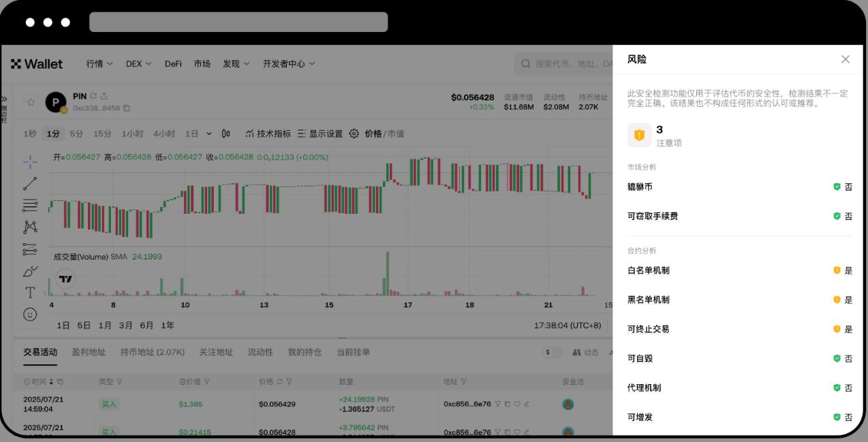868x442 pixels.
Task: Select the brush drawing tool
Action: tap(29, 271)
